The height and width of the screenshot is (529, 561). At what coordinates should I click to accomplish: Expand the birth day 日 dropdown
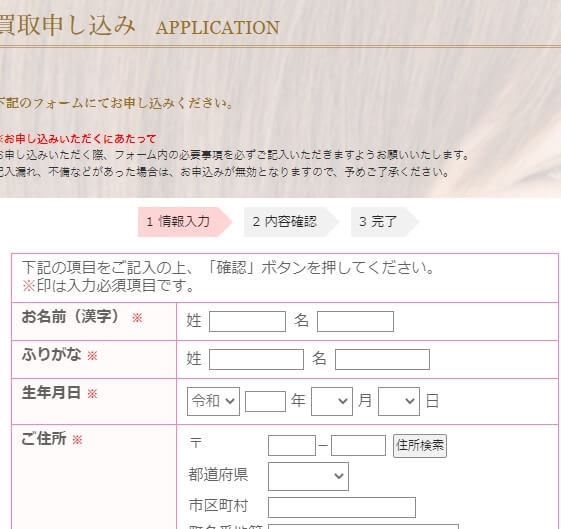tap(399, 401)
